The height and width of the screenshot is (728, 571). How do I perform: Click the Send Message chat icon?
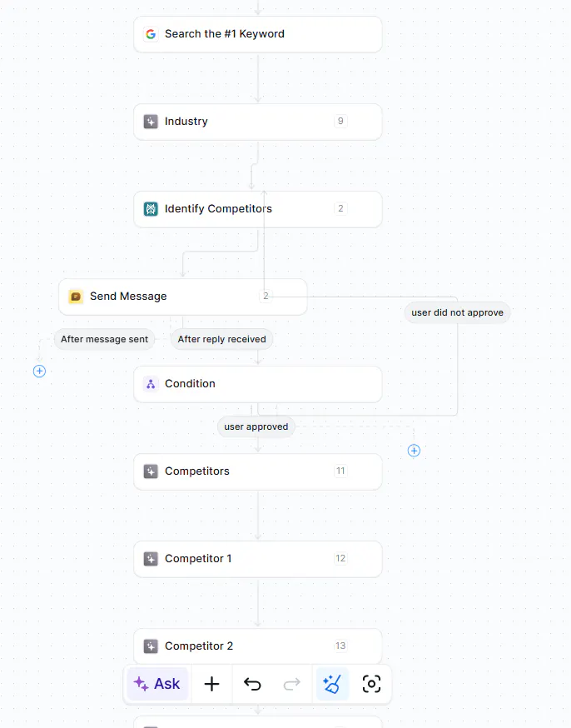click(76, 297)
